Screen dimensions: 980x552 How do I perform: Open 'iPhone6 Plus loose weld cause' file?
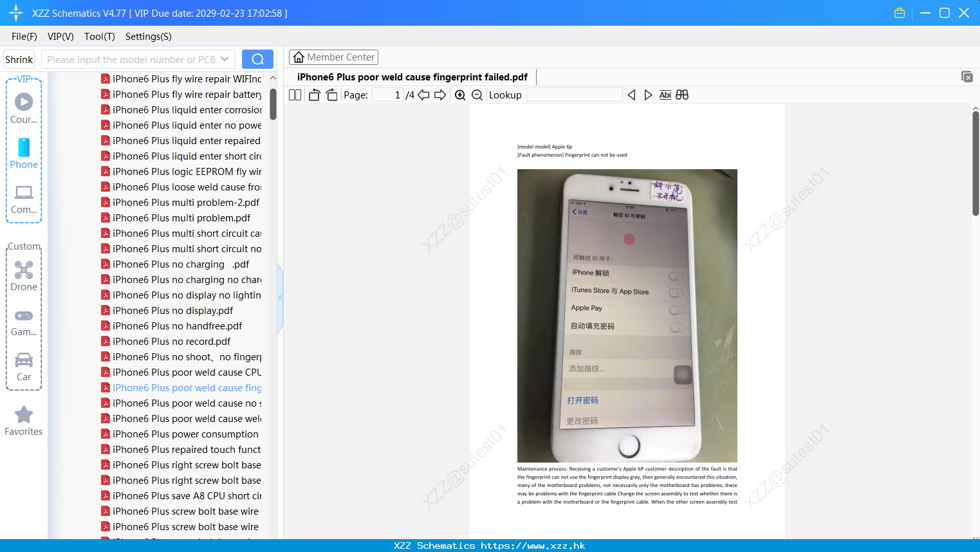181,187
